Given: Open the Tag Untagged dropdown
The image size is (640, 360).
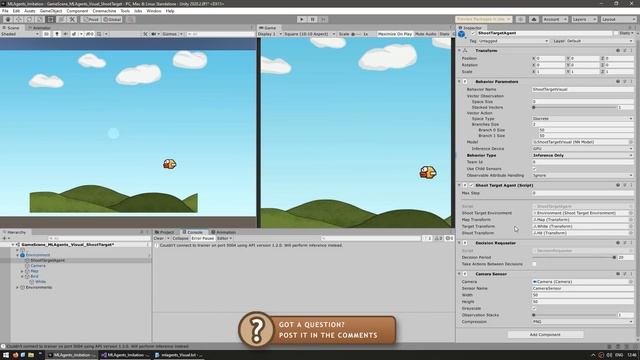Looking at the screenshot, I should point(513,41).
